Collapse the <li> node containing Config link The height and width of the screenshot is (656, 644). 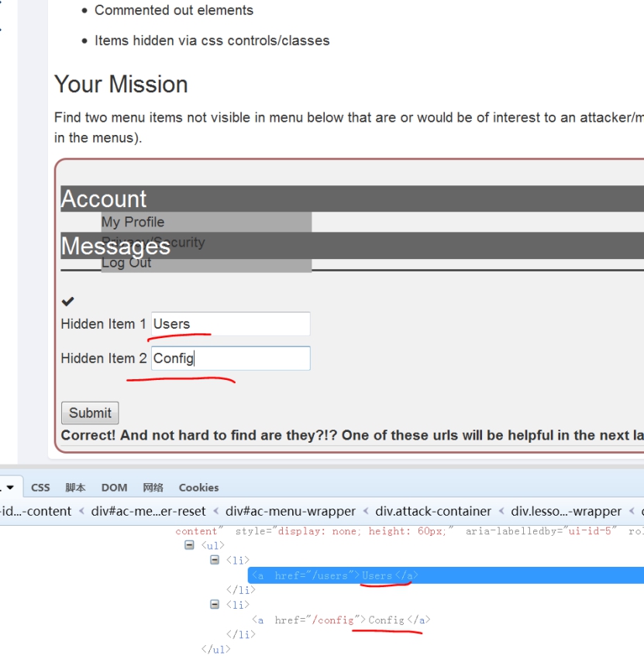215,605
